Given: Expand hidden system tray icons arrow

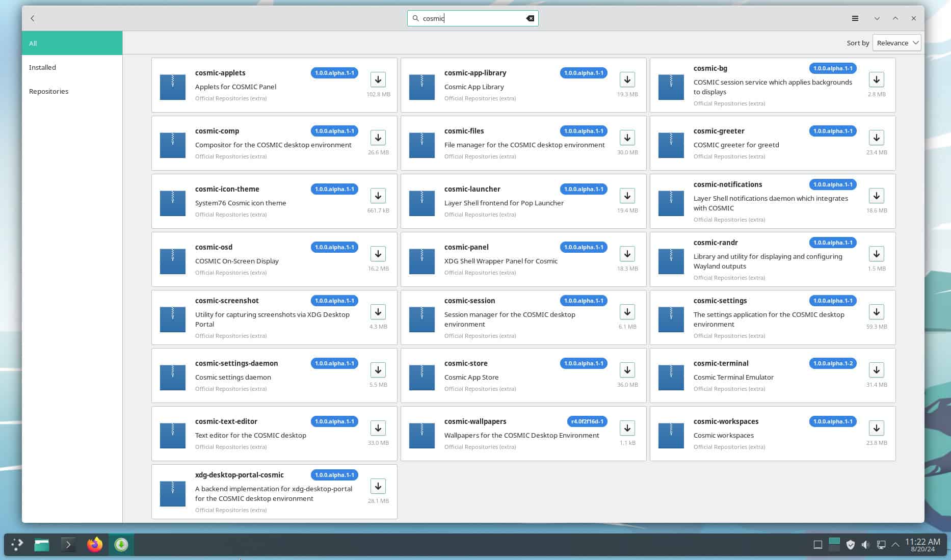Looking at the screenshot, I should [x=895, y=545].
